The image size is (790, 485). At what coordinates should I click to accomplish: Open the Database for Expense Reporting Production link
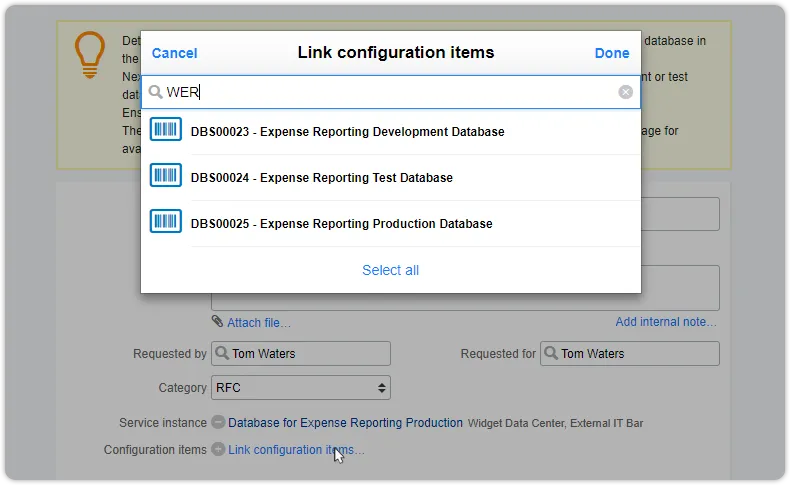tap(345, 423)
